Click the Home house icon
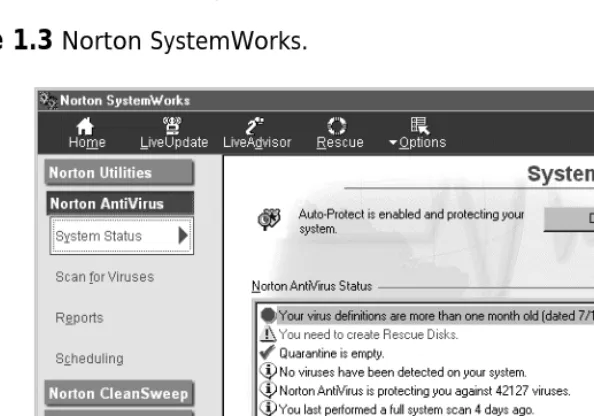Screen dimensions: 594x416 point(85,126)
